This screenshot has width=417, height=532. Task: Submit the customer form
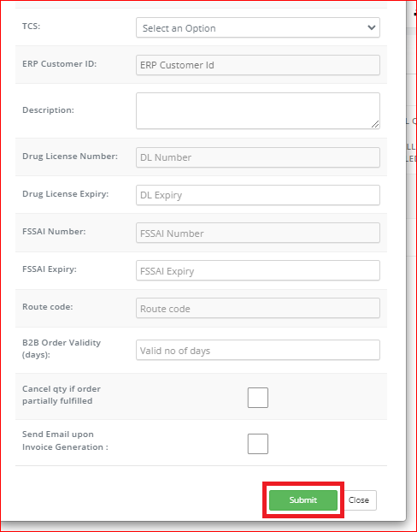[303, 500]
